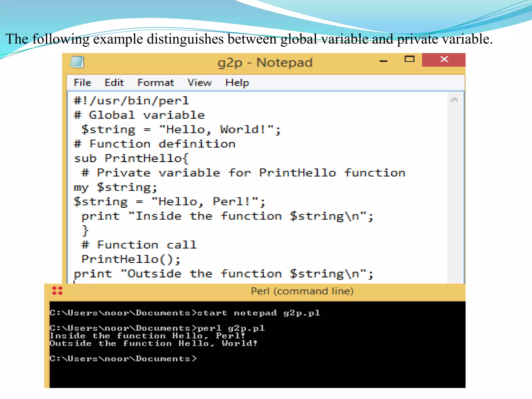Click the scroll up arrow in Notepad
532x399 pixels.
click(x=454, y=100)
